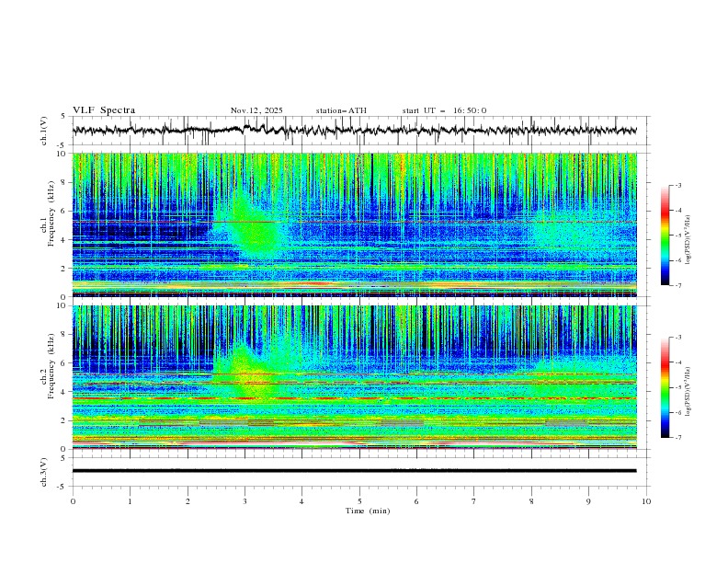Click the 'Time (min)' axis title
This screenshot has height=563, width=728.
[x=368, y=511]
